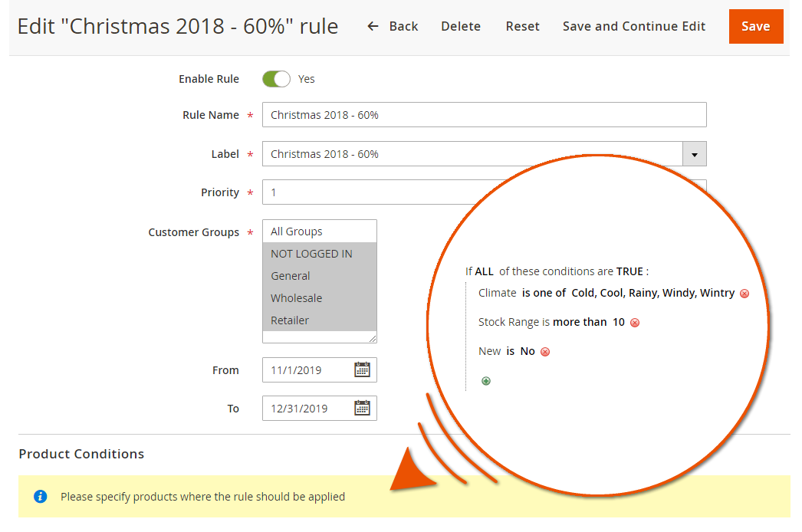
Task: Delete the Stock Range condition
Action: click(x=634, y=323)
